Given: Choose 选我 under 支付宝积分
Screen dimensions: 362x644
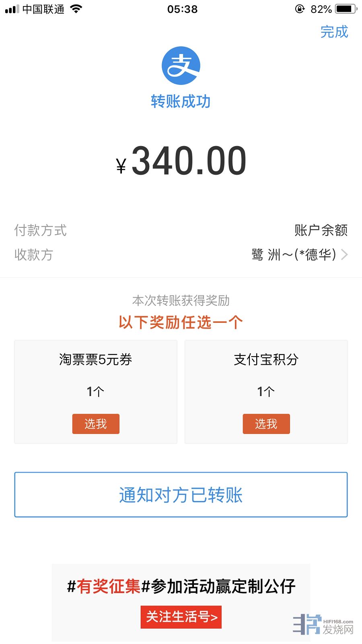Looking at the screenshot, I should tap(266, 424).
